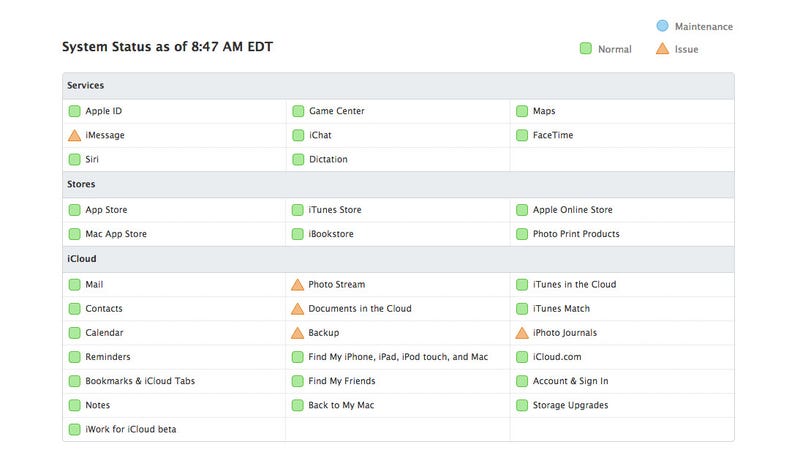Click the green status icon beside iCloud.com
800x450 pixels.
522,357
